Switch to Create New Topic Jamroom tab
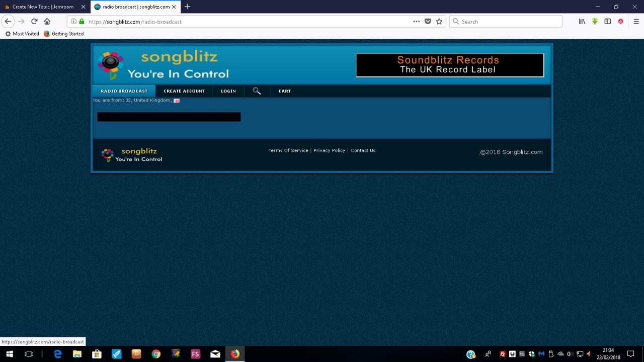 (x=43, y=7)
